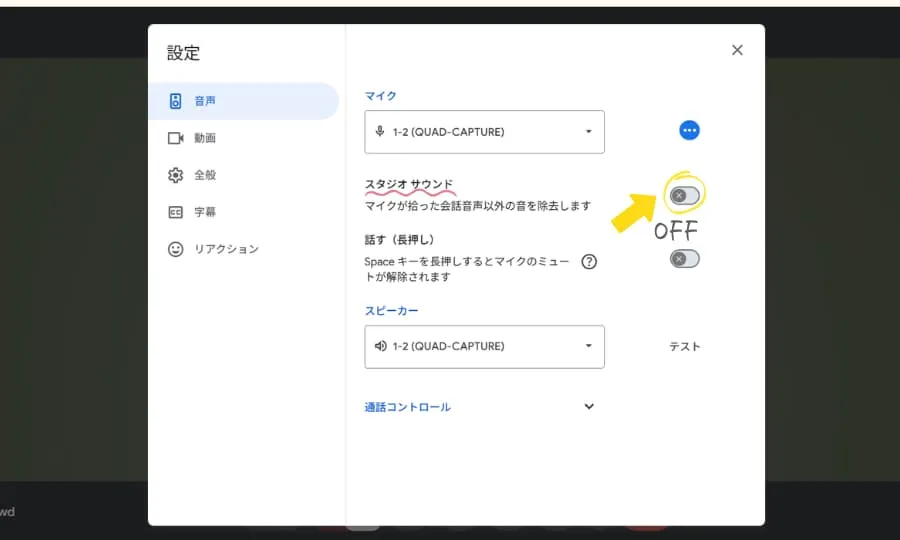Click the microphone icon in マイク field

[380, 132]
